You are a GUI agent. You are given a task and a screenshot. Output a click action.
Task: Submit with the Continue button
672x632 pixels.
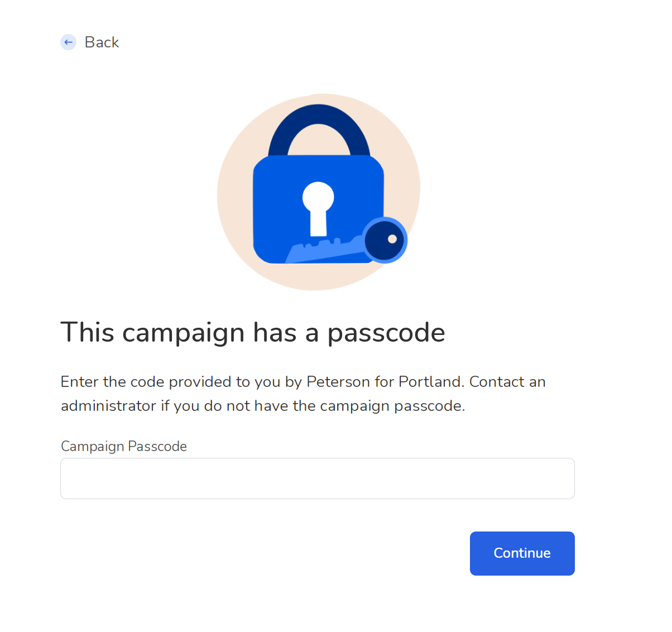(522, 553)
